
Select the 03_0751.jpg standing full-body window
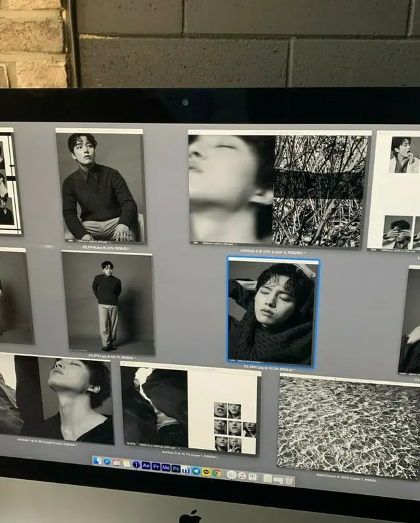(x=108, y=303)
